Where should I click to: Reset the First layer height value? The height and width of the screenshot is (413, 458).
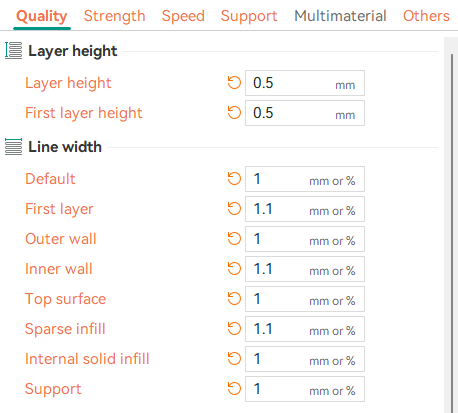[x=234, y=113]
